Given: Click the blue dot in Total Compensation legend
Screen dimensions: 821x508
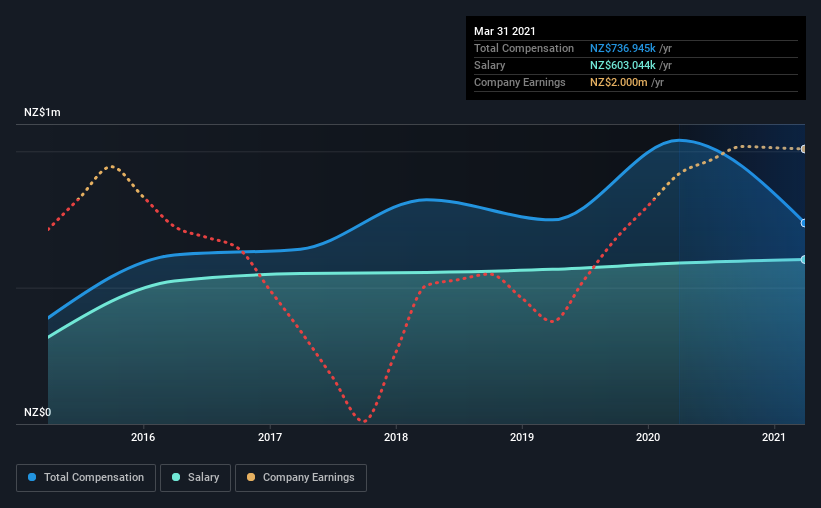Looking at the screenshot, I should pyautogui.click(x=32, y=477).
